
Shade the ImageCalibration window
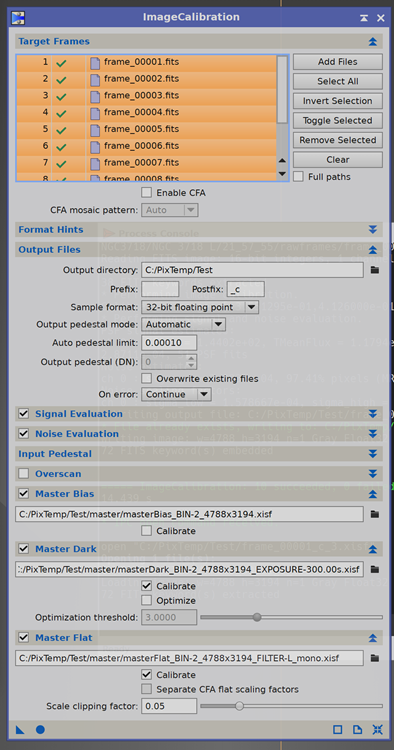(364, 18)
